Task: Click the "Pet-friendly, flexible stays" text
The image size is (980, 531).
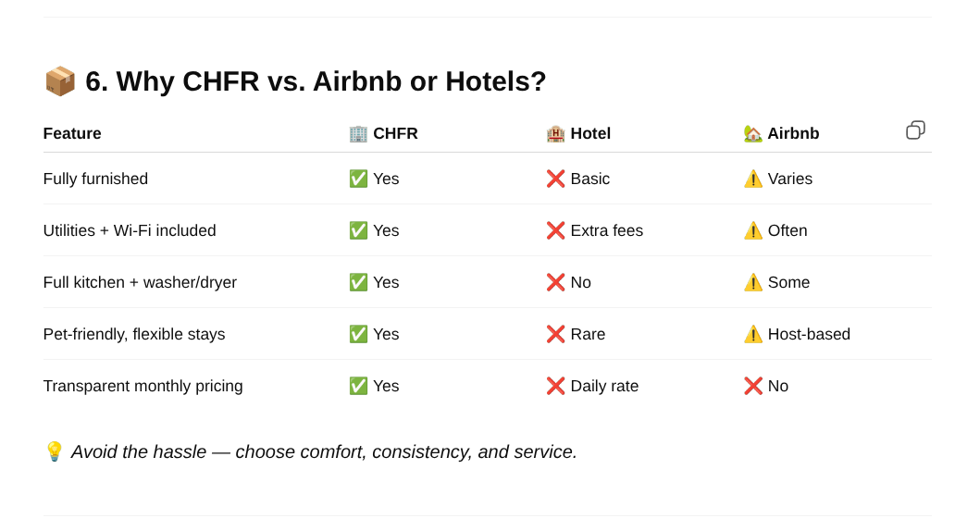Action: pos(134,334)
